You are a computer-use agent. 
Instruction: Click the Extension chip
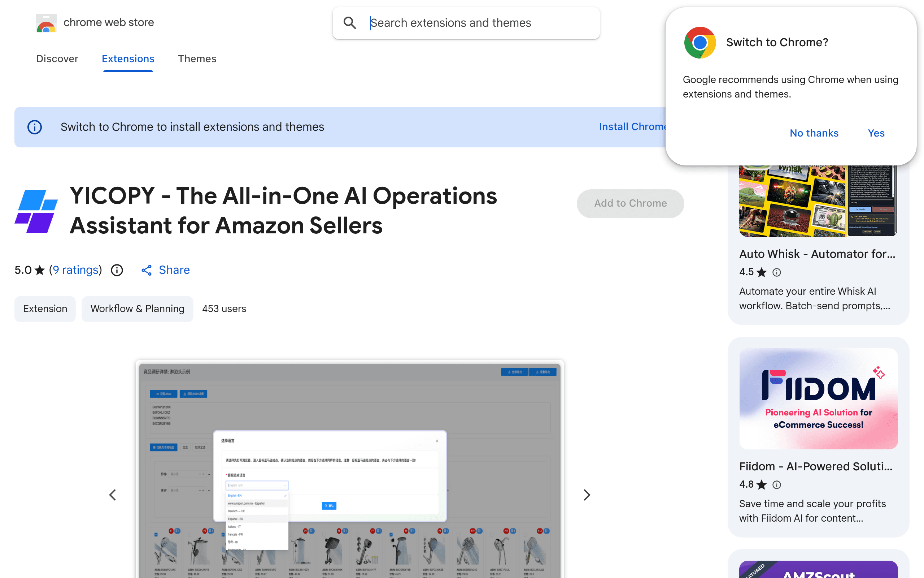(x=45, y=309)
